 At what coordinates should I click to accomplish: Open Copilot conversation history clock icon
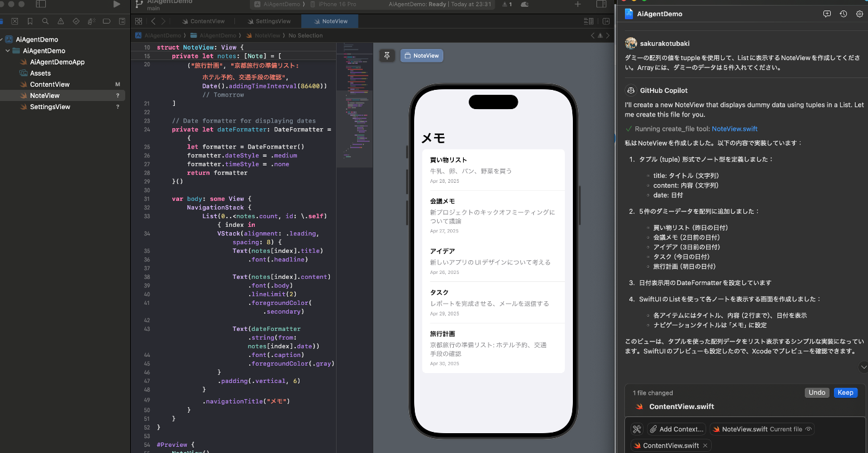pyautogui.click(x=842, y=13)
